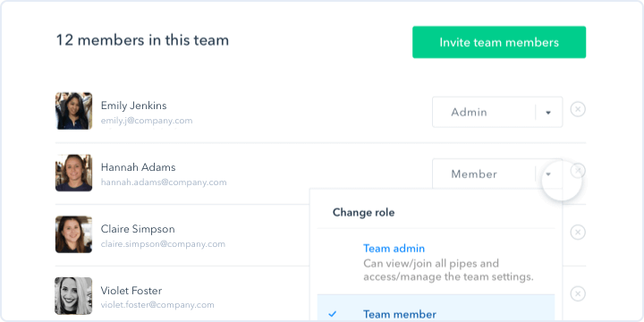
Task: Click Claire Simpson's avatar picture
Action: (74, 234)
